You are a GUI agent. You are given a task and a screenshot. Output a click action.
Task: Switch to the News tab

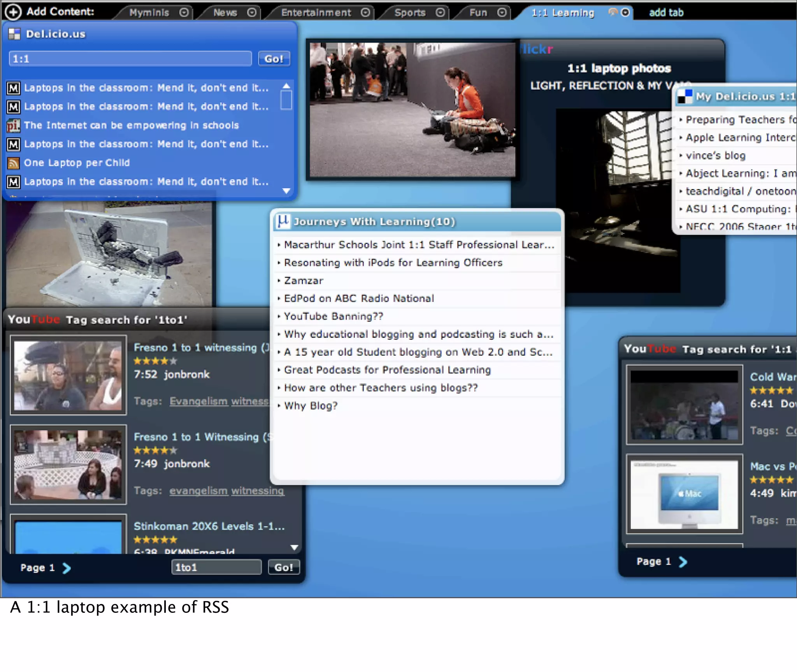click(x=225, y=12)
